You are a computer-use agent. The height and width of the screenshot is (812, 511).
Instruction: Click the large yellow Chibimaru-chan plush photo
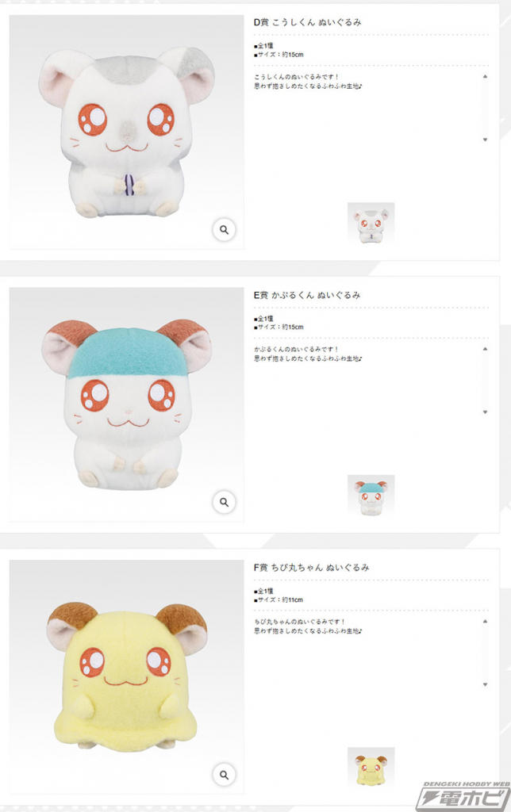click(126, 677)
